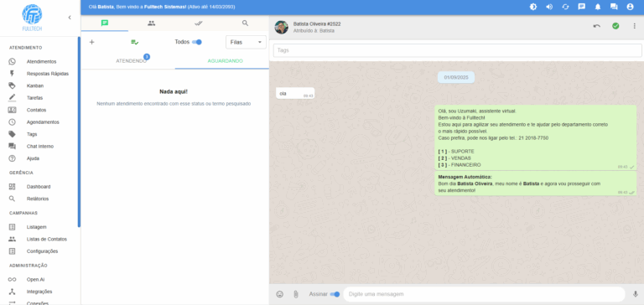Toggle dark mode brightness icon in top bar
Viewport: 644px width, 305px height.
pyautogui.click(x=533, y=7)
